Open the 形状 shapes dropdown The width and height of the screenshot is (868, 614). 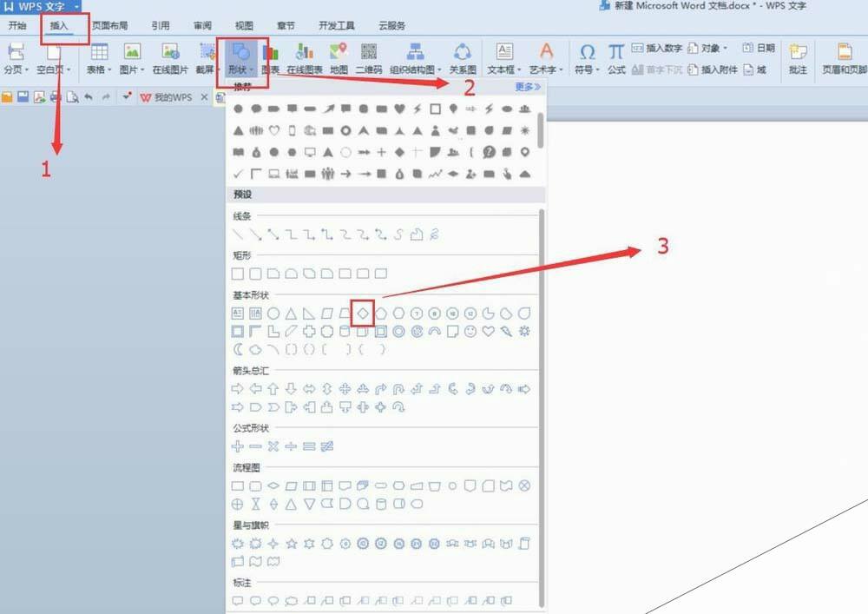tap(240, 58)
